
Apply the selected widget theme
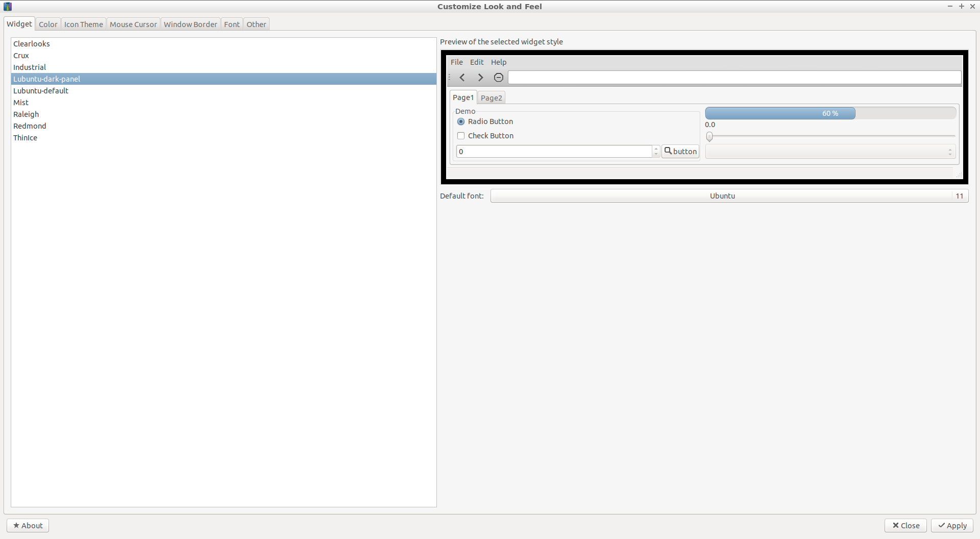952,526
